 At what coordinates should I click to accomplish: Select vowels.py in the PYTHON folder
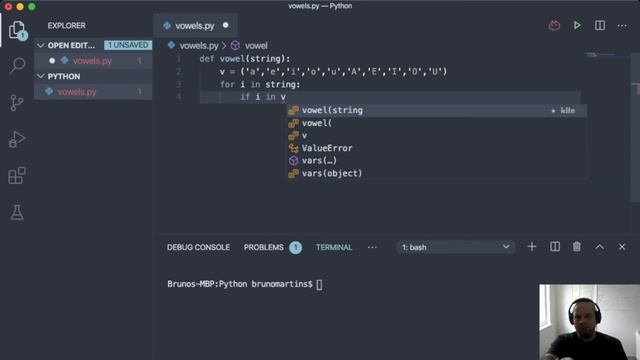(93, 92)
